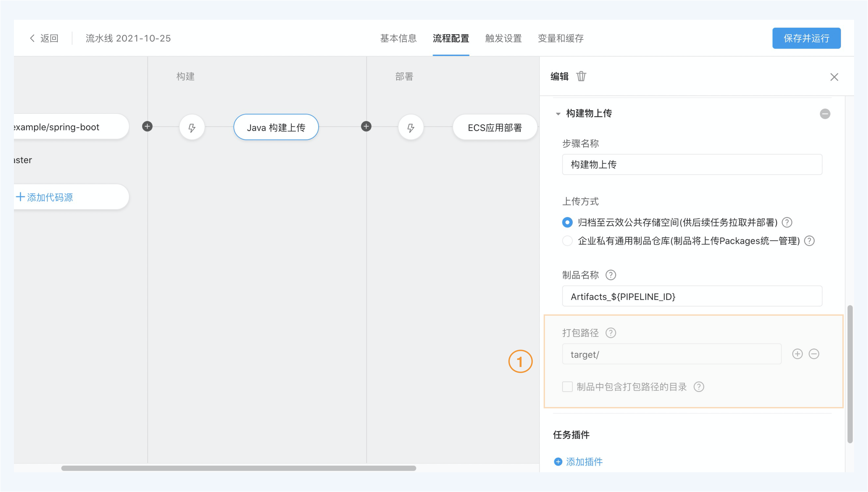Click 添加代码源 to add a code source
Screen dimensions: 868x492
(x=44, y=197)
